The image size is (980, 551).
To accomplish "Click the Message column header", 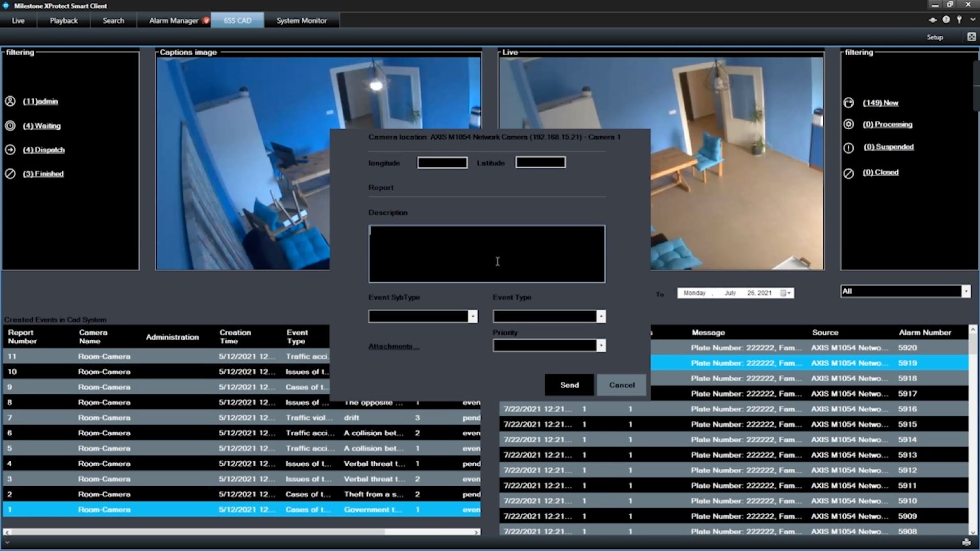I will tap(708, 333).
